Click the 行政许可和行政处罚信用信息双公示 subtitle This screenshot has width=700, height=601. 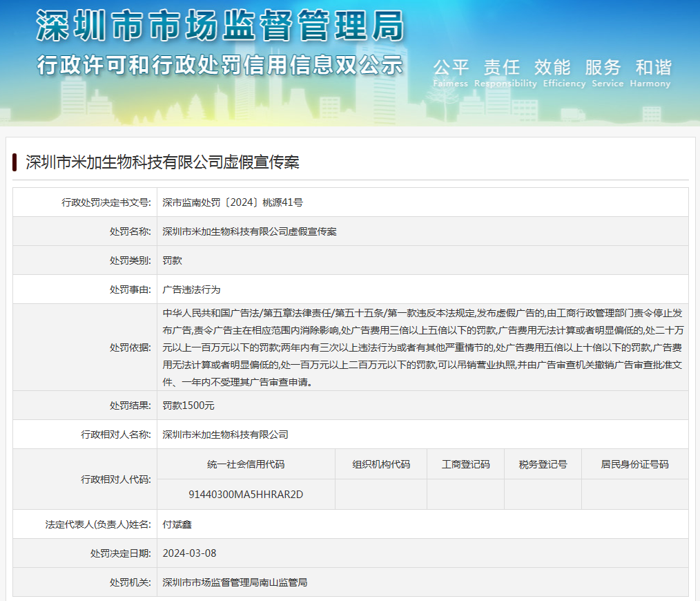tap(220, 64)
